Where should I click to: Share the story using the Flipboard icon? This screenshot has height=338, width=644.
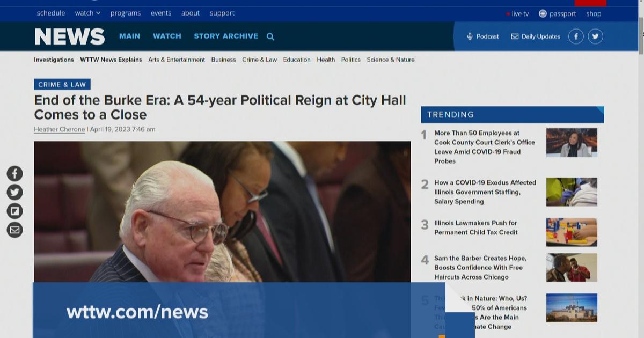coord(14,210)
